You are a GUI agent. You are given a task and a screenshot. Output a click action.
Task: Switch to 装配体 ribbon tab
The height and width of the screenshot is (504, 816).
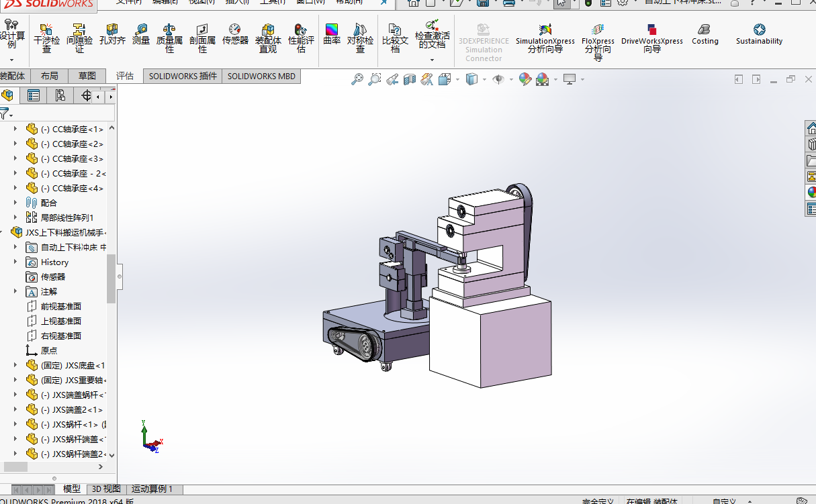point(13,76)
